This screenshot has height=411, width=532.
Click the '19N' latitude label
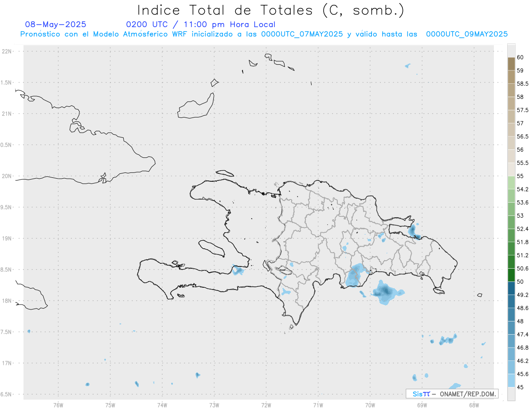pyautogui.click(x=8, y=239)
